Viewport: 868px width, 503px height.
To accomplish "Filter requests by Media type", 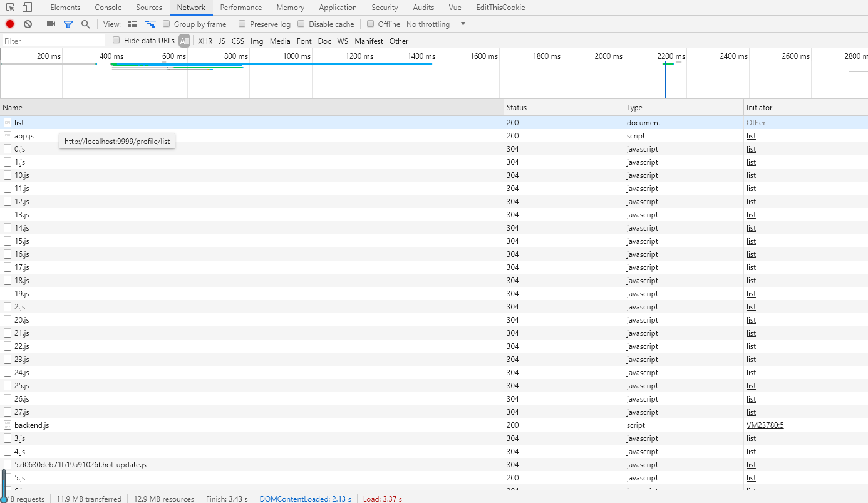I will pos(280,41).
